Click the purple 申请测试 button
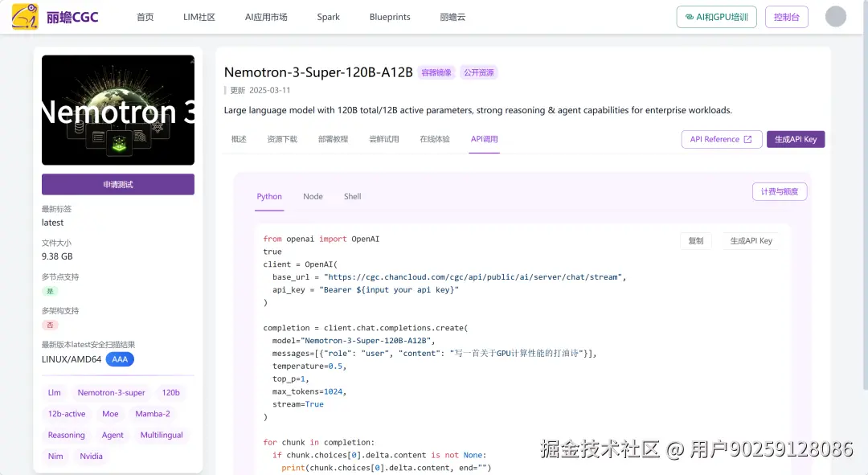868x475 pixels. [x=118, y=184]
